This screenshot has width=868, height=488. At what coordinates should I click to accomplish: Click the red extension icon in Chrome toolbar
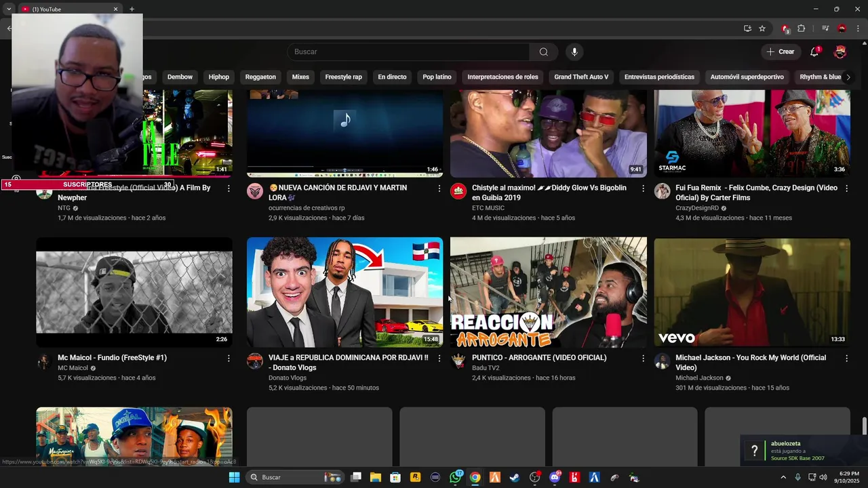[x=785, y=28]
